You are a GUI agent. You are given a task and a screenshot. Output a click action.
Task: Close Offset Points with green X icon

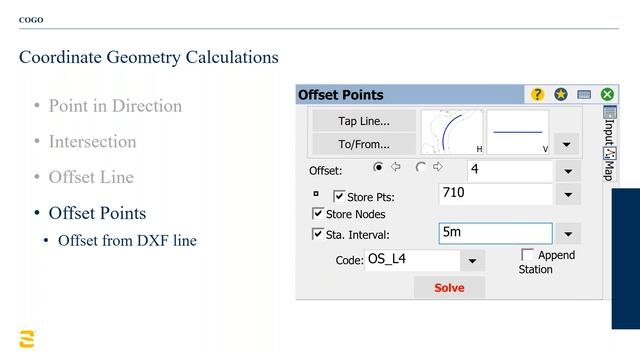pos(607,95)
